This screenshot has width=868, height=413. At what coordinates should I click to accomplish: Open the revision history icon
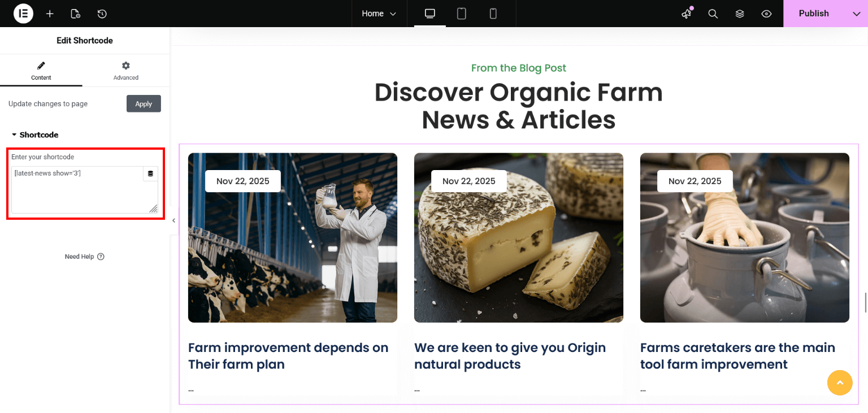point(102,14)
